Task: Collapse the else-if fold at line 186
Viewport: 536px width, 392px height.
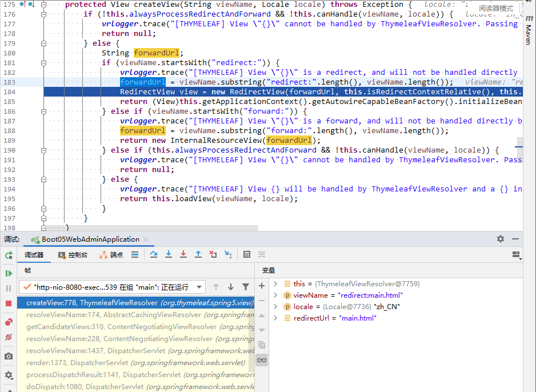Action: pos(44,111)
